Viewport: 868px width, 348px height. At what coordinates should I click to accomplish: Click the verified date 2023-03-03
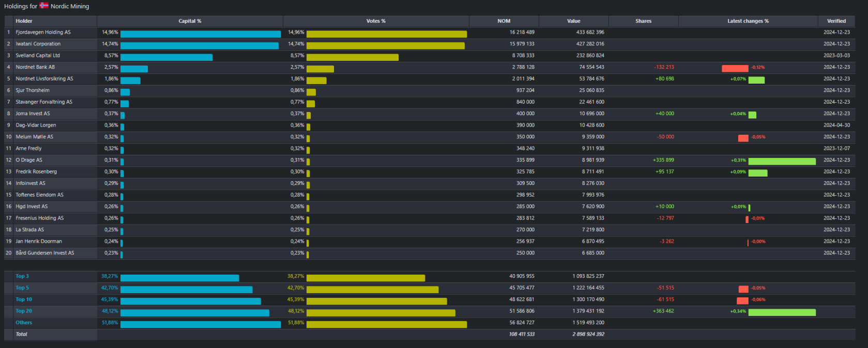coord(836,55)
